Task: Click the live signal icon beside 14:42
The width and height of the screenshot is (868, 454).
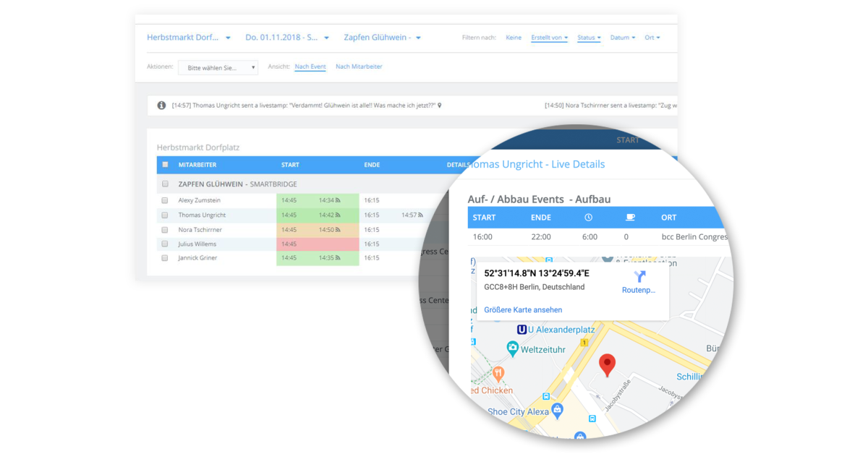Action: [x=338, y=215]
